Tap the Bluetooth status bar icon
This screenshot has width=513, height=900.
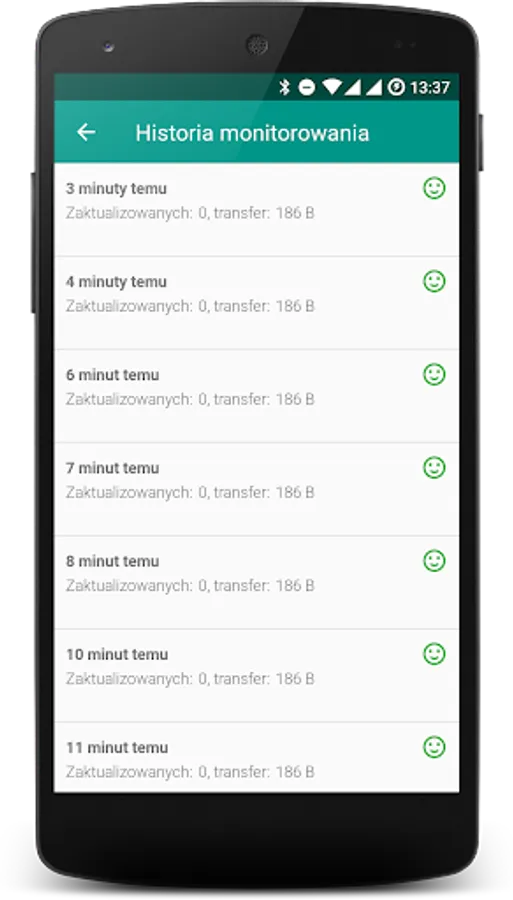(x=285, y=87)
